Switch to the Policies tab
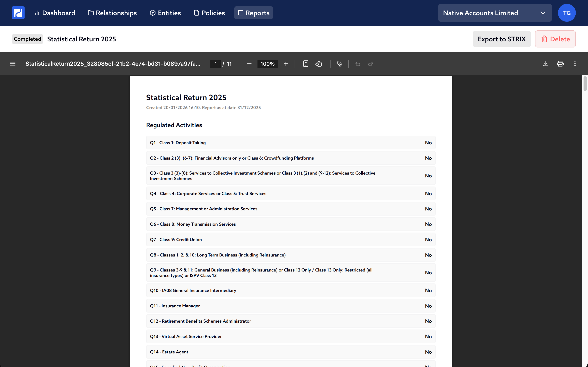Image resolution: width=588 pixels, height=367 pixels. (x=209, y=13)
